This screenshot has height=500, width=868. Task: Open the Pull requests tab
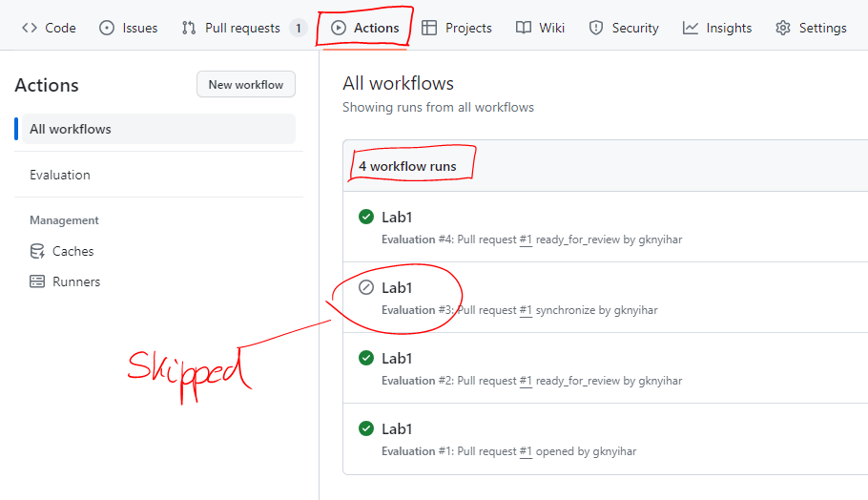242,28
